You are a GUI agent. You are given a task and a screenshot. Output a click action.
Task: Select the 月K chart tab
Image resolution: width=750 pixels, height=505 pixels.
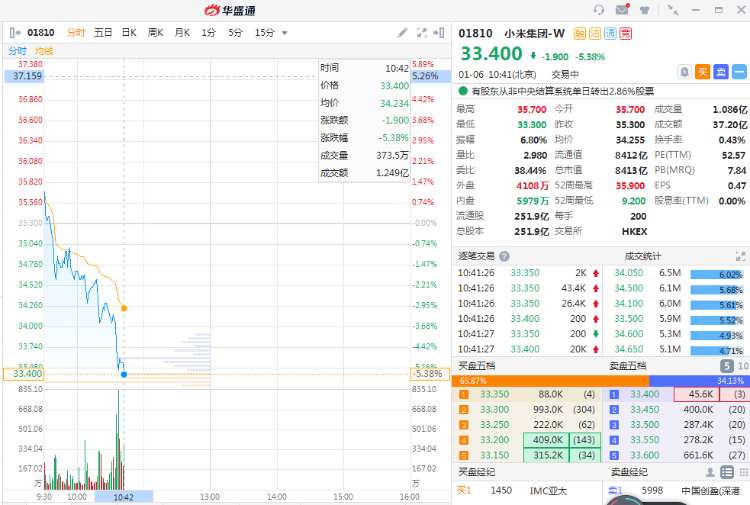point(182,33)
